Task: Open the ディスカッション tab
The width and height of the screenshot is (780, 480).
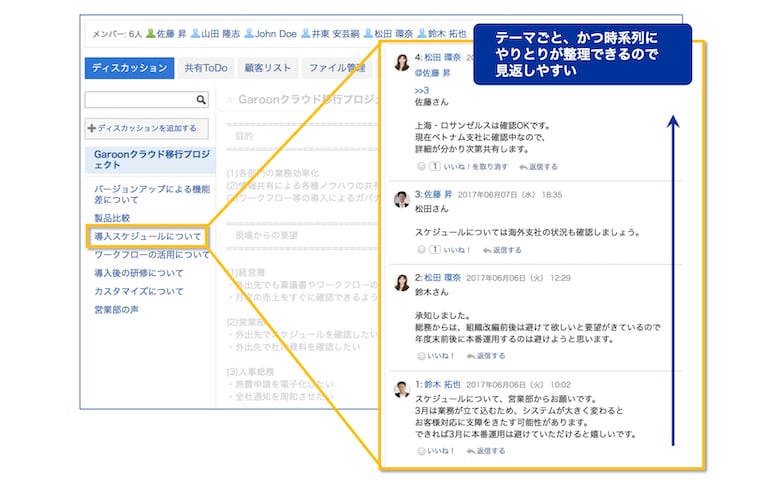Action: (x=129, y=68)
